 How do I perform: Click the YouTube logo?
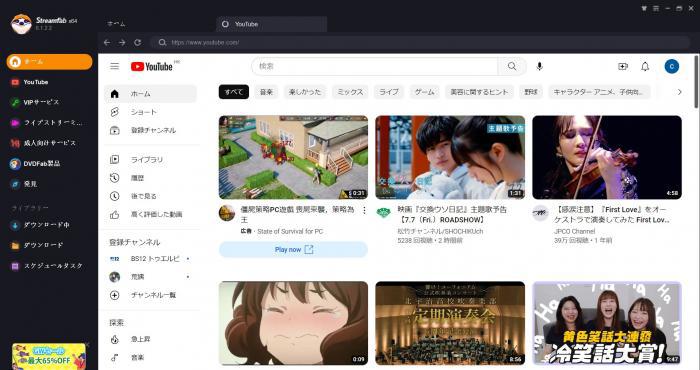point(152,67)
